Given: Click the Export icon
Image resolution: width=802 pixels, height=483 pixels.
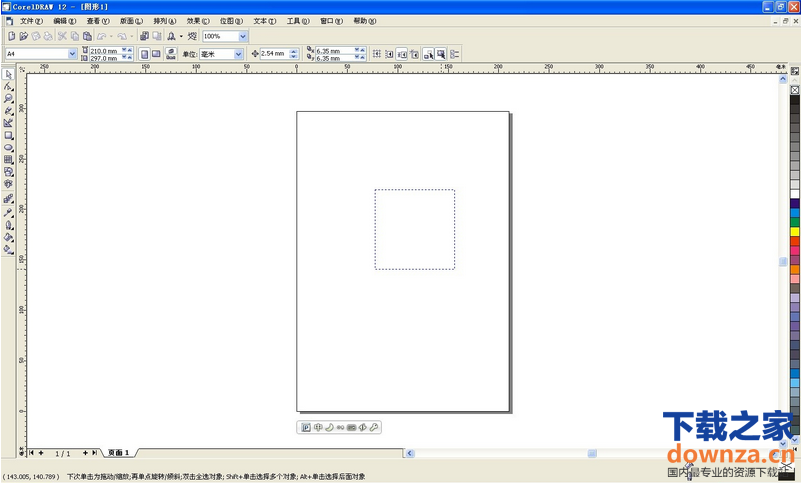Looking at the screenshot, I should tap(157, 36).
